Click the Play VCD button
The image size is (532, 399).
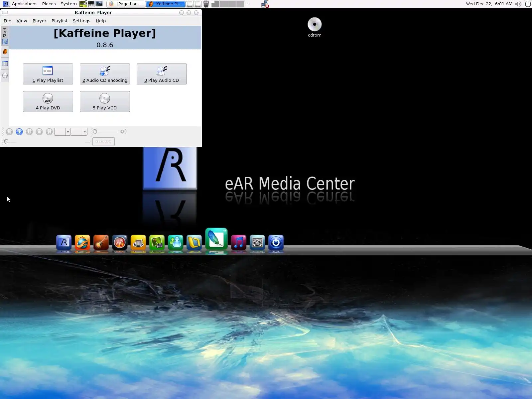point(105,101)
